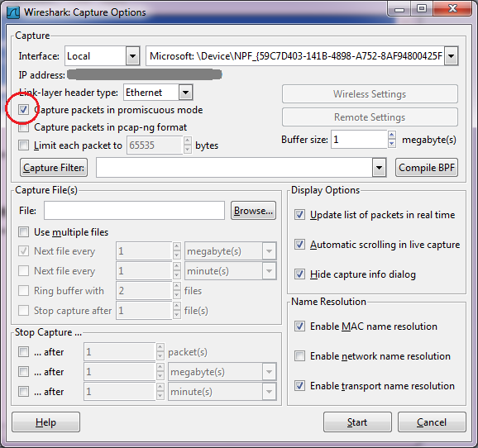The width and height of the screenshot is (478, 448).
Task: Click the Ring buffer with files stepper
Action: coord(177,291)
